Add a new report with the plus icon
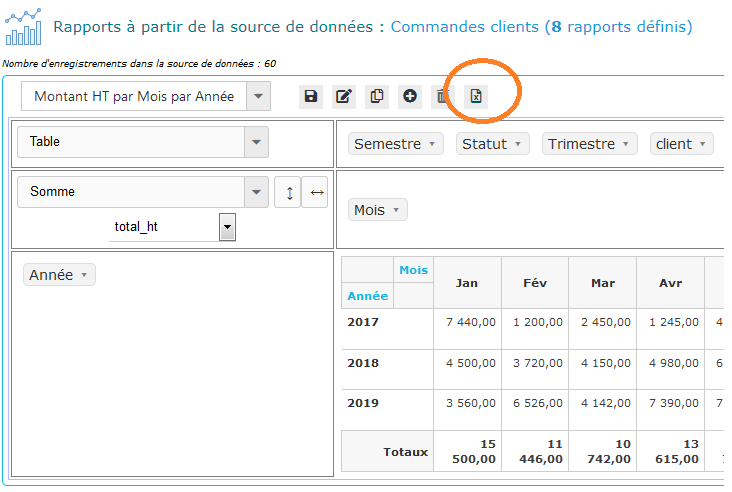The image size is (732, 492). [x=410, y=96]
